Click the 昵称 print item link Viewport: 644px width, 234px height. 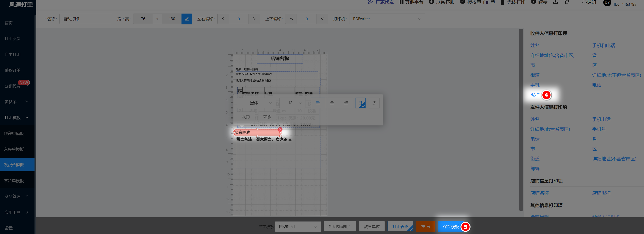tap(535, 95)
